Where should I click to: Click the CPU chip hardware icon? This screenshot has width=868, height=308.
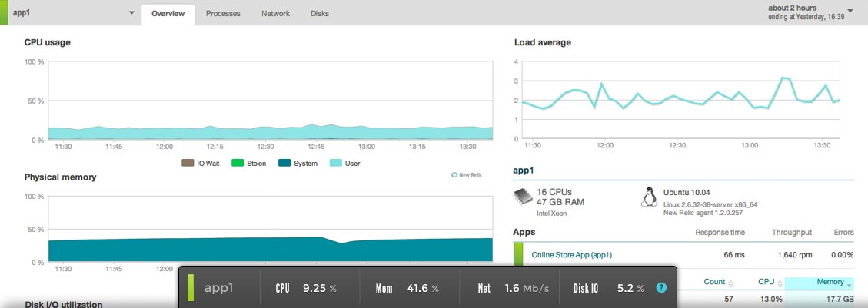523,197
